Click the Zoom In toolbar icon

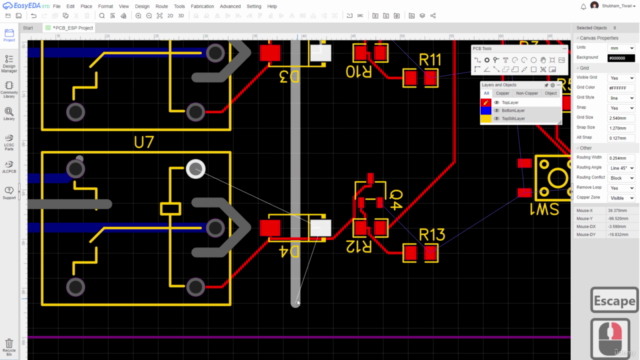(138, 16)
